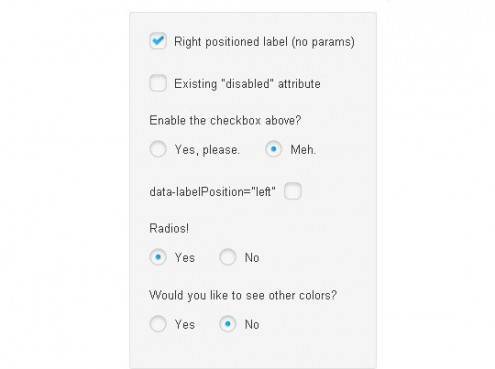The image size is (495, 369).
Task: Select the 'Yes, please.' radio button
Action: [x=158, y=149]
